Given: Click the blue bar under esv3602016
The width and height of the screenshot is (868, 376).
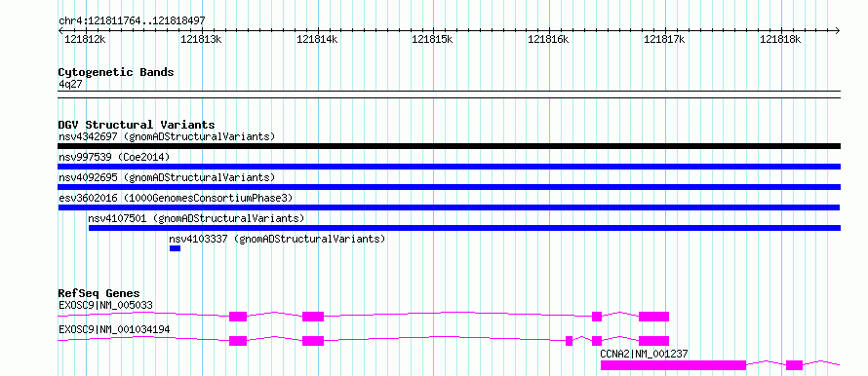Looking at the screenshot, I should click(x=449, y=207).
